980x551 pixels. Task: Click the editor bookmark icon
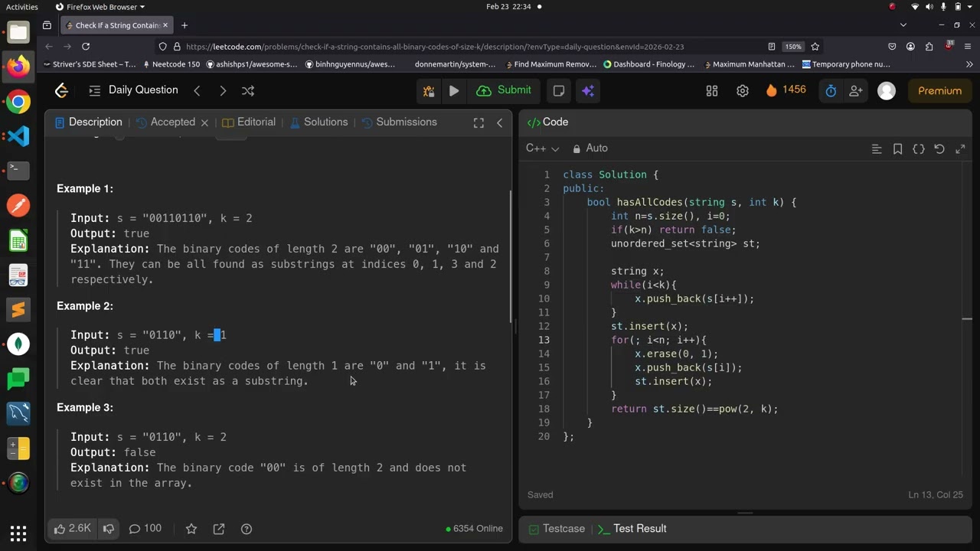(897, 149)
